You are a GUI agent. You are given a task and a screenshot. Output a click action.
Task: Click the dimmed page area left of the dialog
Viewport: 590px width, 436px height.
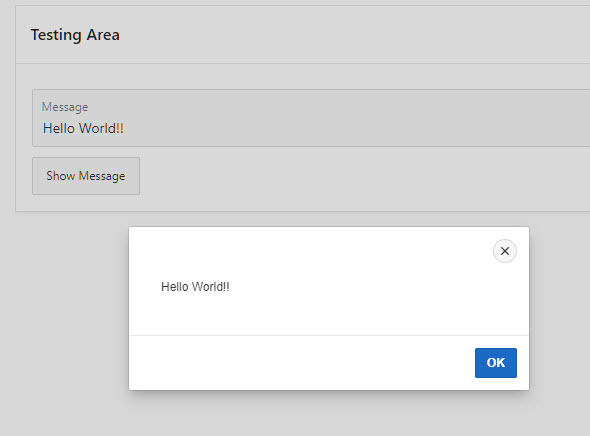click(x=64, y=308)
